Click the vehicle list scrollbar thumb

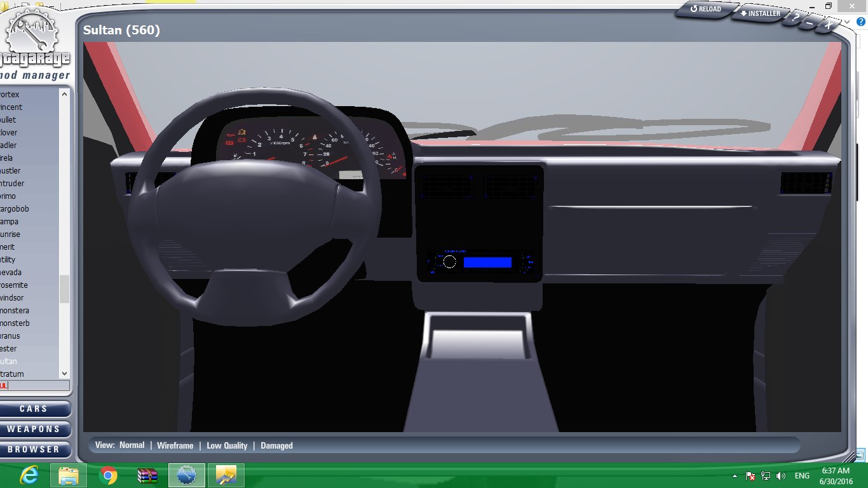click(x=64, y=289)
